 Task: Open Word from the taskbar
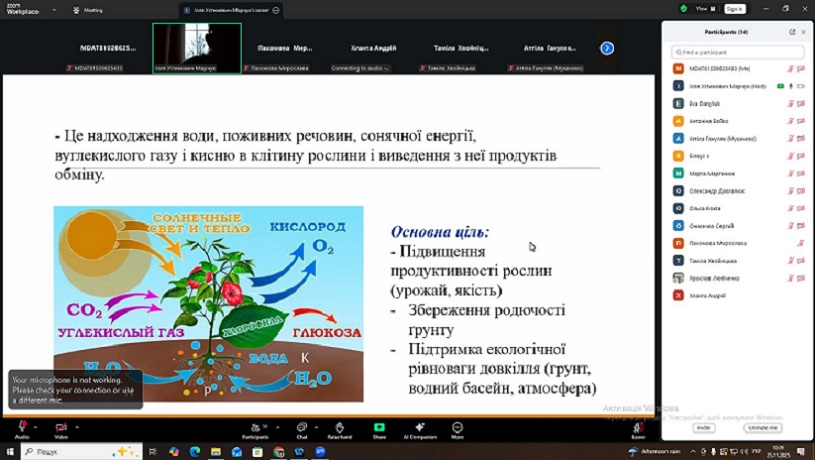pos(299,452)
